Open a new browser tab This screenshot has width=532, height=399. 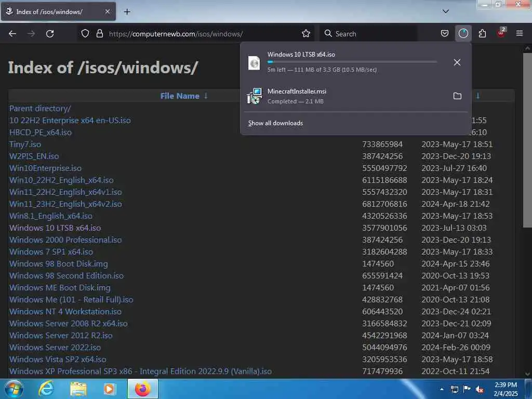(x=127, y=12)
